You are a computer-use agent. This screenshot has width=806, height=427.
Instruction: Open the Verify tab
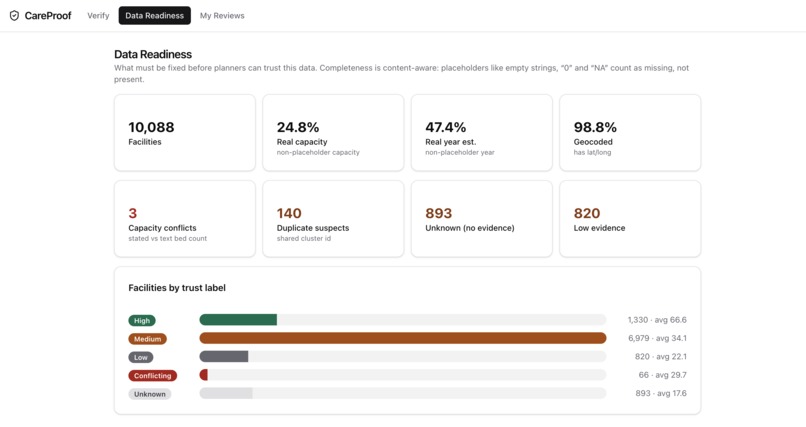(98, 15)
